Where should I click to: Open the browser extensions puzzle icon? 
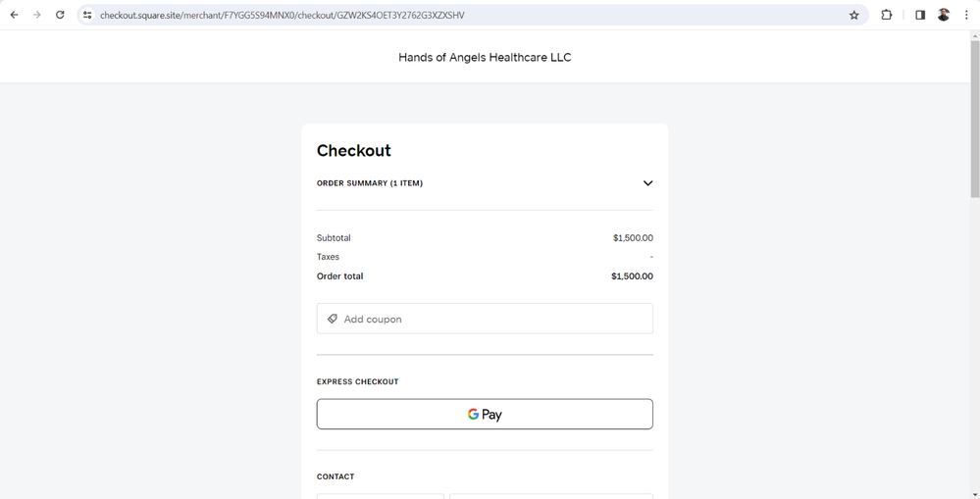click(x=886, y=15)
